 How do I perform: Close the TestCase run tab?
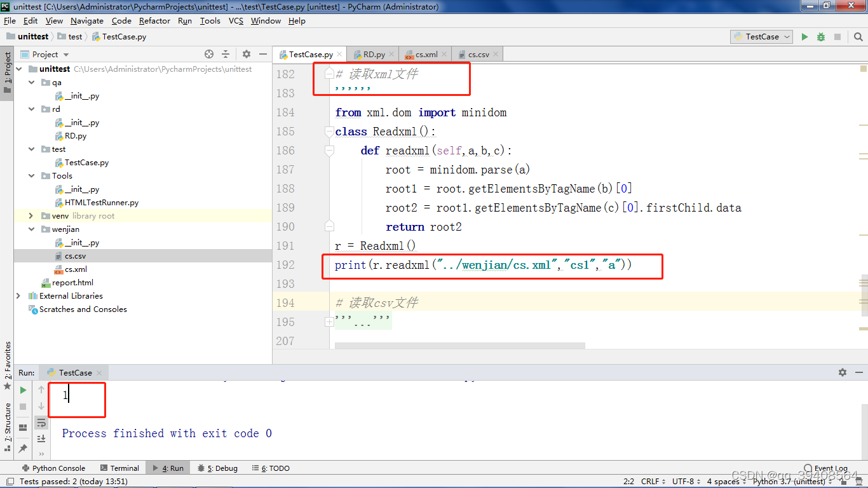point(99,373)
